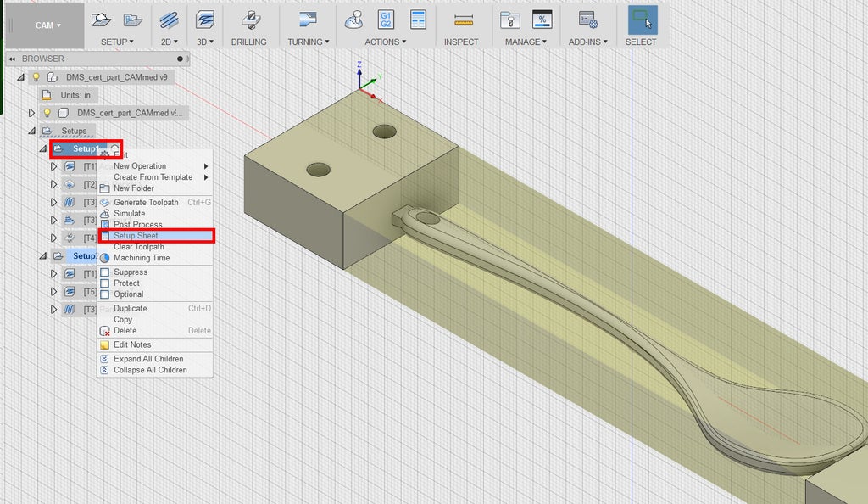Toggle visibility bulb of the nested component
The width and height of the screenshot is (868, 504).
point(47,113)
